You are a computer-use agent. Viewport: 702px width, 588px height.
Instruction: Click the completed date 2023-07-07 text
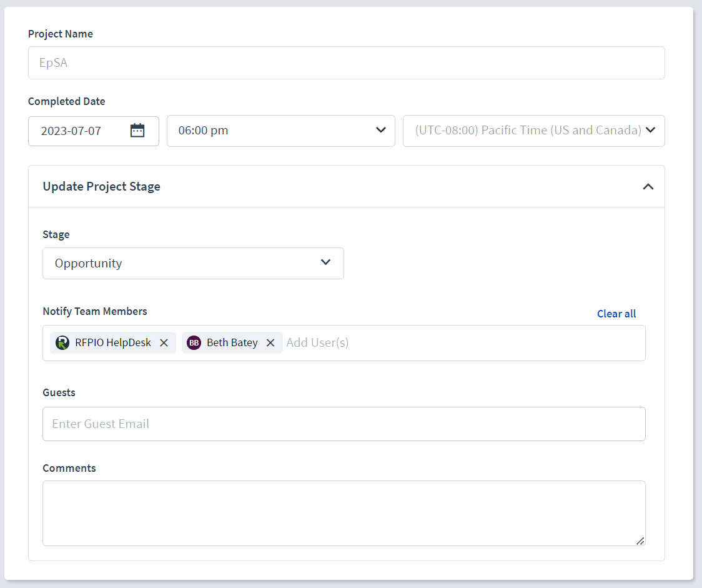[x=71, y=131]
